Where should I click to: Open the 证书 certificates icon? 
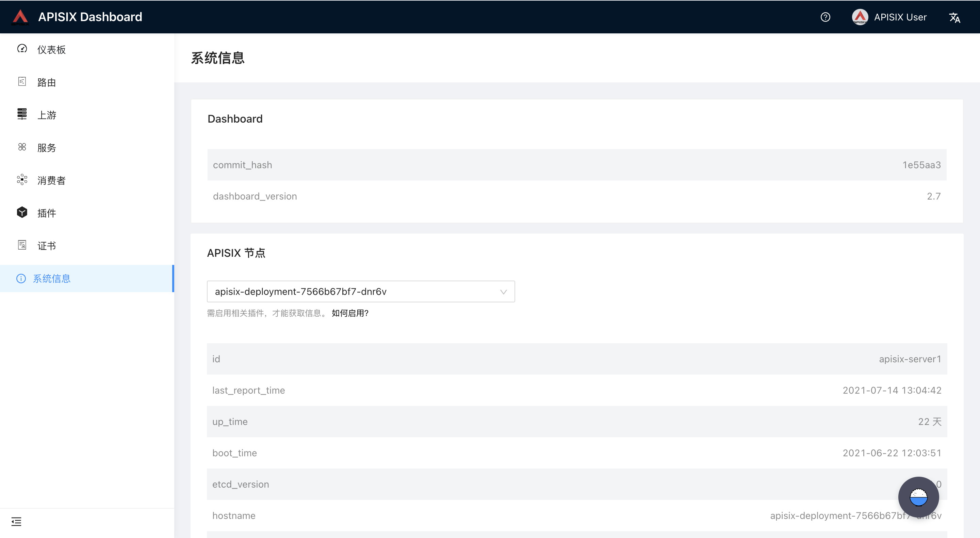(22, 246)
